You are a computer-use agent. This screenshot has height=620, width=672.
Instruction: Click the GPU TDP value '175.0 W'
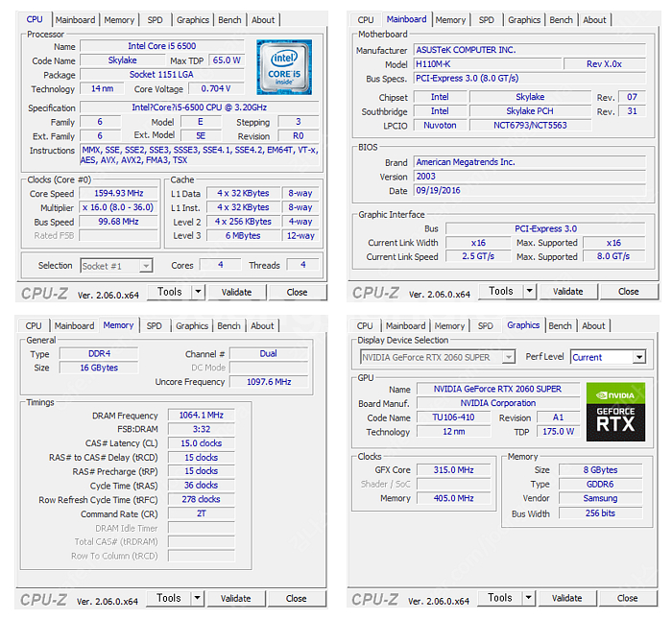tap(558, 432)
